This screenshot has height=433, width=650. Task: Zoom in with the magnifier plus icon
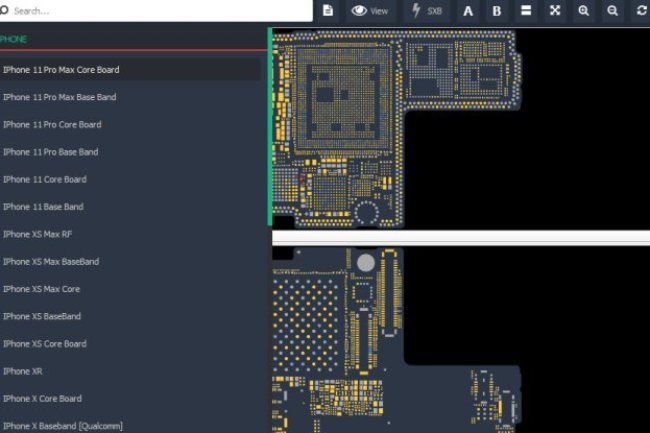click(x=584, y=10)
